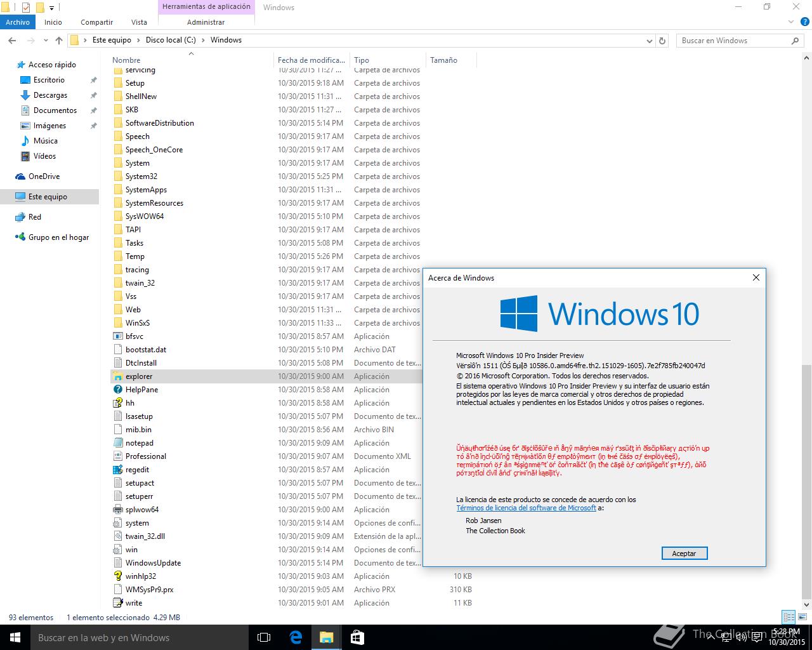Open recent locations dropdown arrow
Viewport: 812px width, 650px height.
click(x=46, y=41)
